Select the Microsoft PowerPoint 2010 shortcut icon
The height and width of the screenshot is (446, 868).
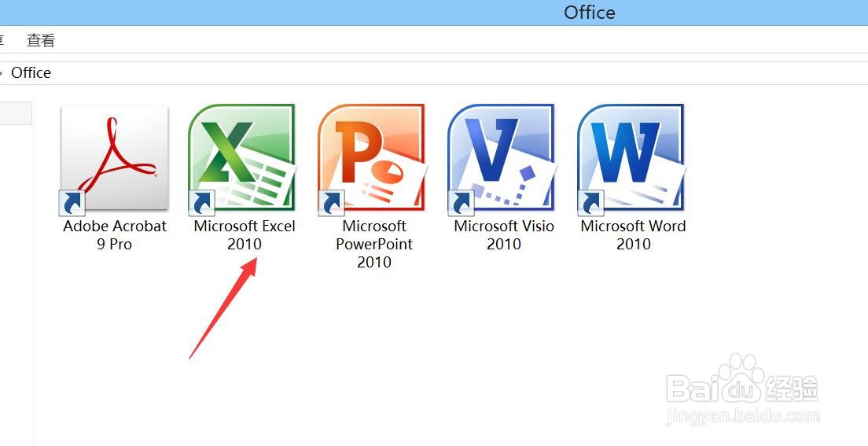[373, 160]
